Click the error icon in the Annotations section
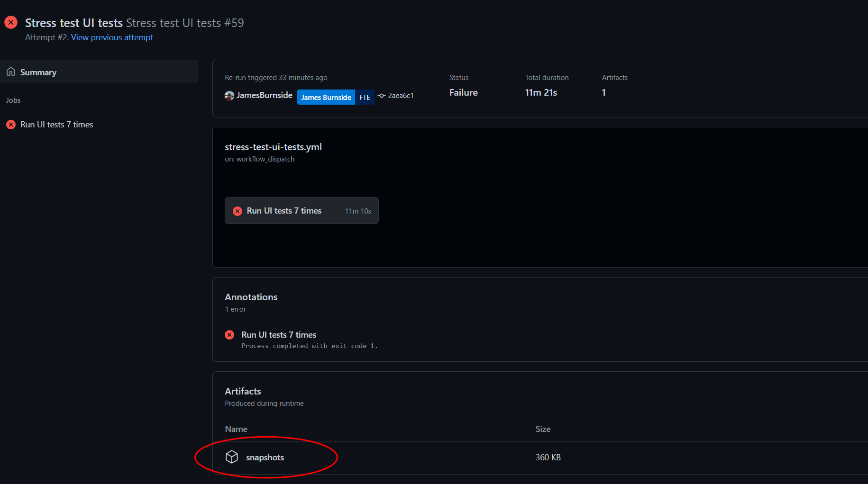 tap(229, 334)
